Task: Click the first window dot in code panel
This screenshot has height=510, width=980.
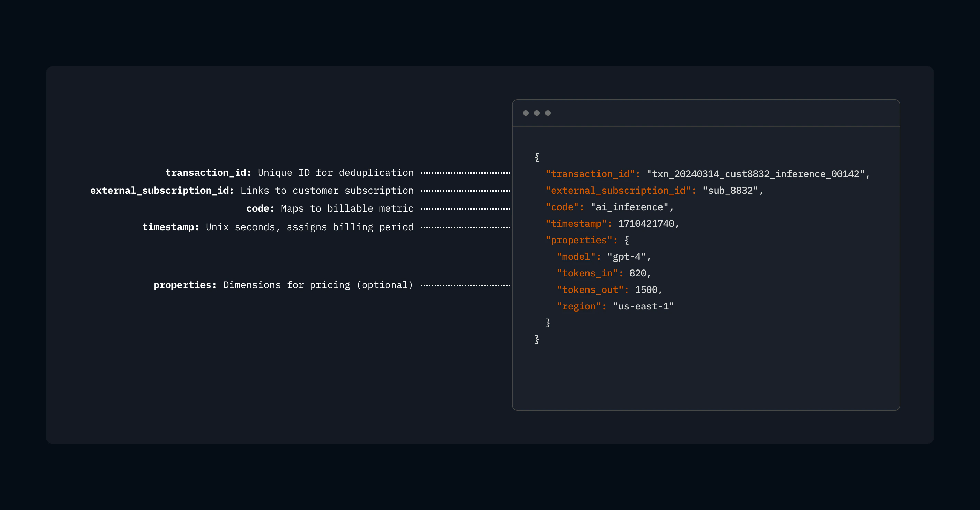Action: 526,113
